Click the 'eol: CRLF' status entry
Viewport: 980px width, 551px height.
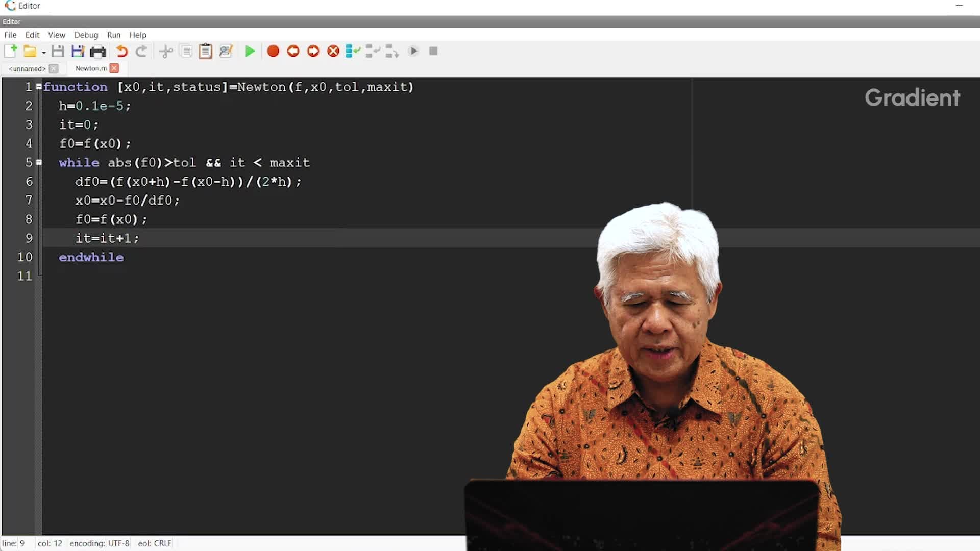[155, 543]
